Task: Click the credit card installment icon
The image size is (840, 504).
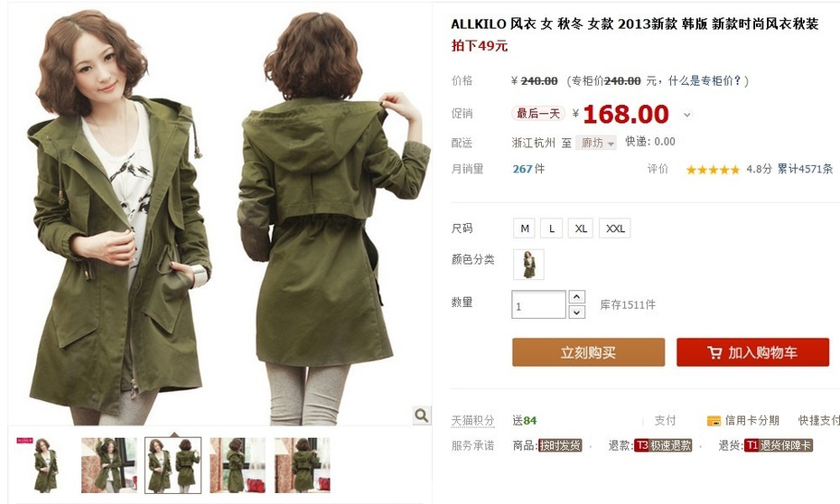Action: 714,421
